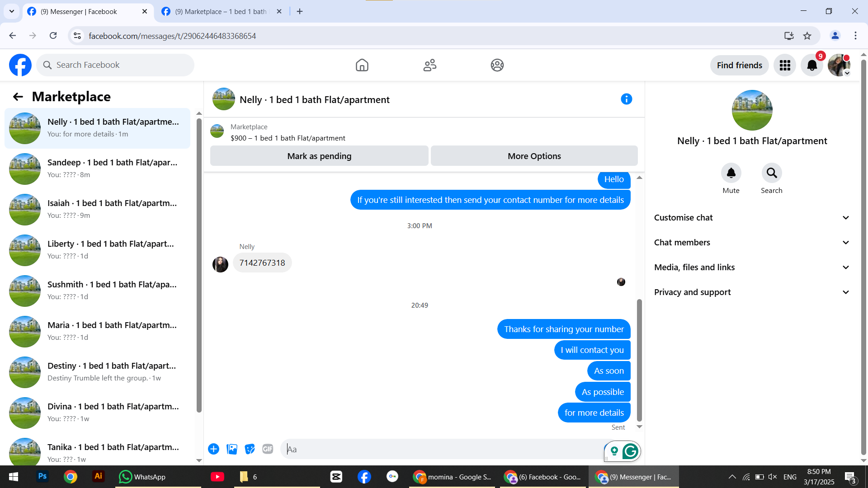This screenshot has width=868, height=488.
Task: Click Nelly's message 7142767318
Action: (262, 263)
